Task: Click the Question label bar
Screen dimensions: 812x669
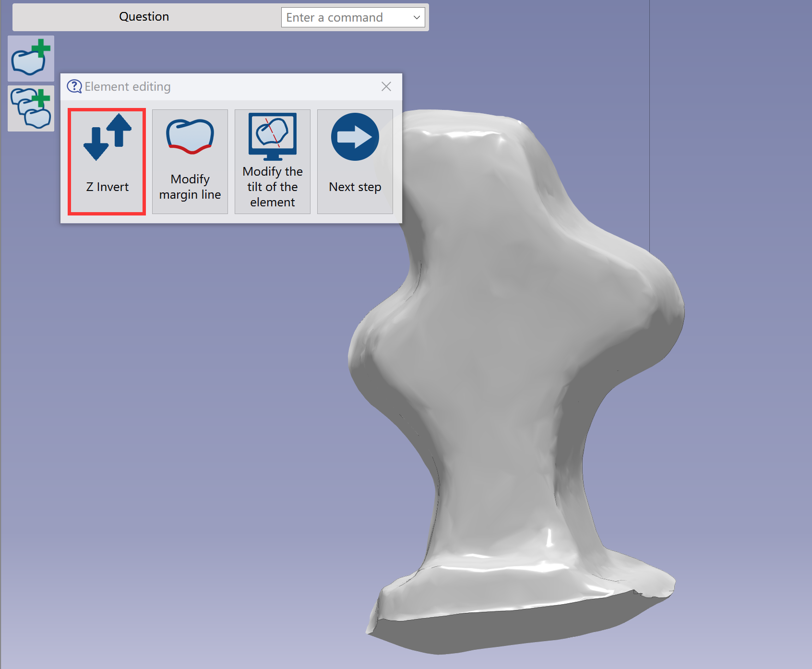Action: [144, 17]
